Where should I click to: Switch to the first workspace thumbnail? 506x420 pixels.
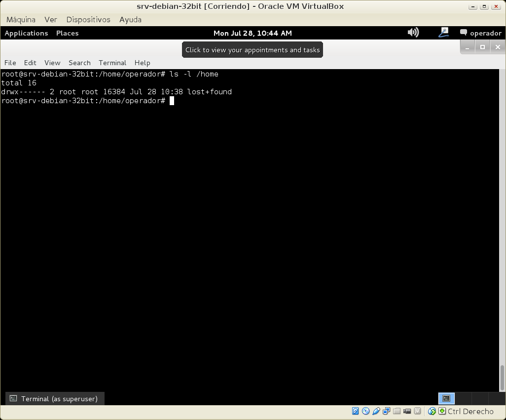446,398
